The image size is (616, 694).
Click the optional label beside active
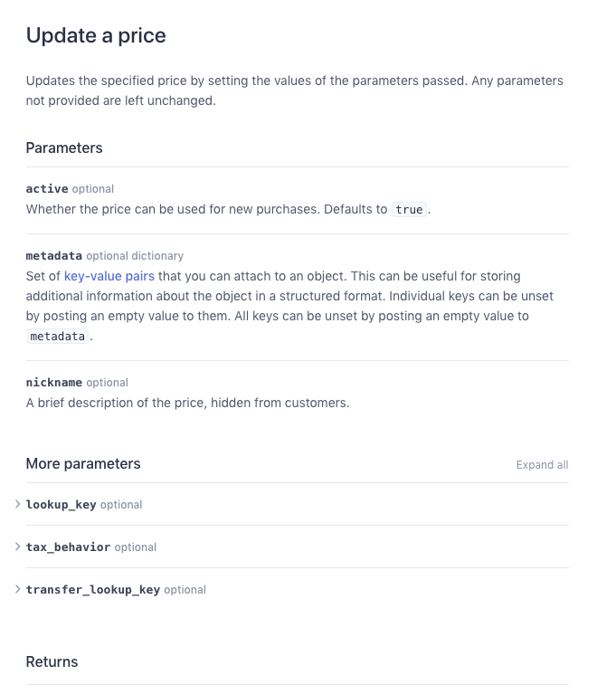[93, 189]
